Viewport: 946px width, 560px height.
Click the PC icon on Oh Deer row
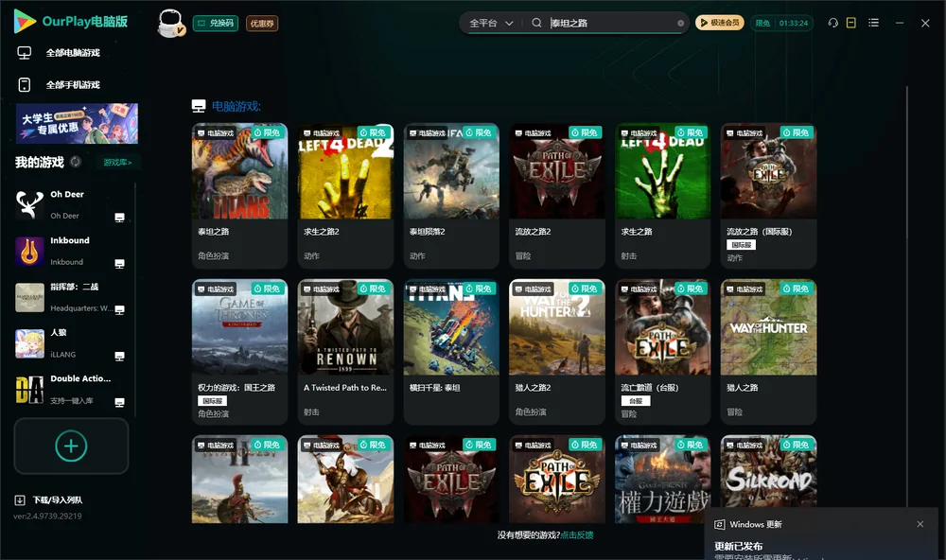click(119, 218)
